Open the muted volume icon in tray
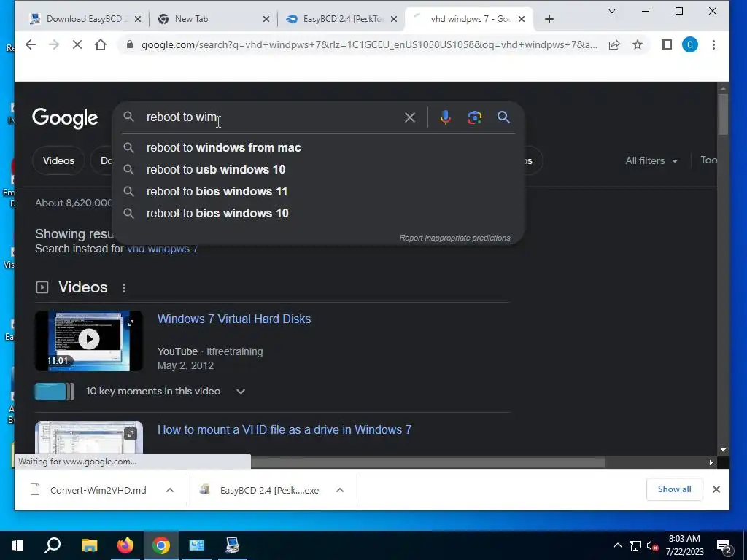 652,545
